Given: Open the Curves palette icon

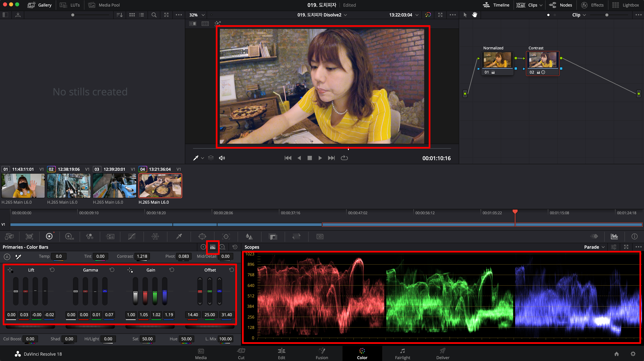Looking at the screenshot, I should (131, 236).
